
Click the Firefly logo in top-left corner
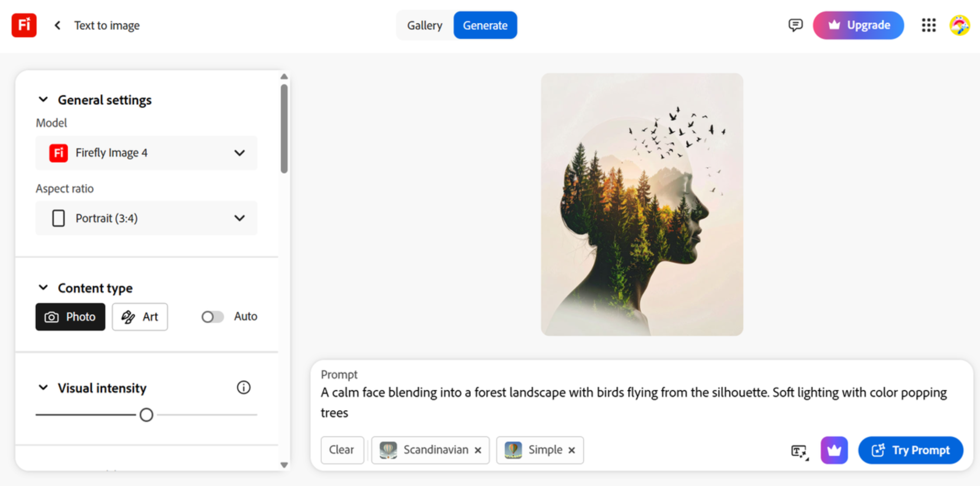coord(24,25)
